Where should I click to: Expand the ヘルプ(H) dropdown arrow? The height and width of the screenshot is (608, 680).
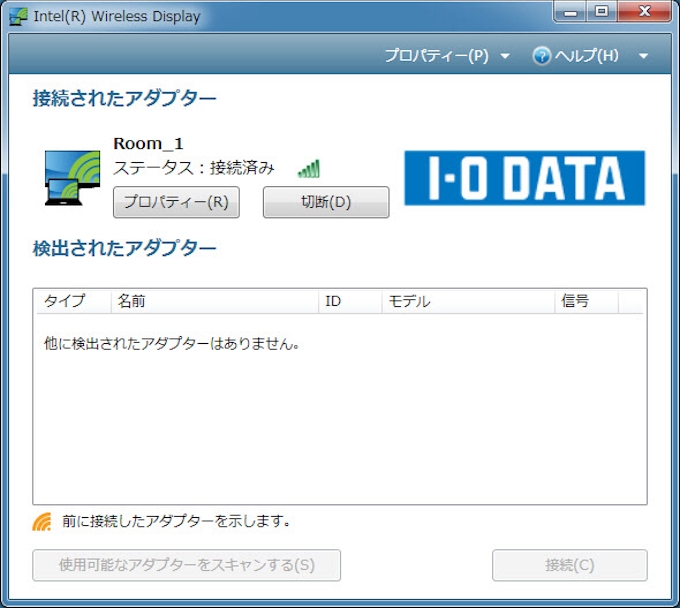tap(643, 56)
